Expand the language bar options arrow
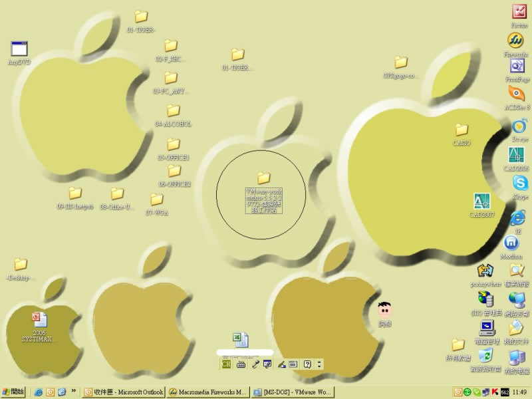 tap(319, 364)
